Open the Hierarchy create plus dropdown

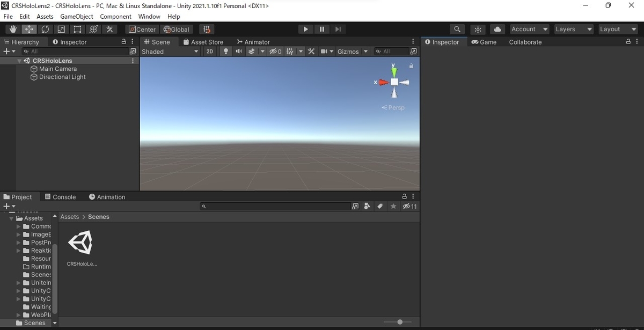point(9,52)
